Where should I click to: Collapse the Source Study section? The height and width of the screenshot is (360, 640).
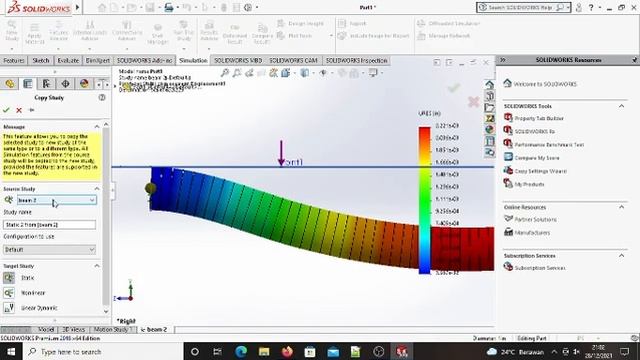[x=97, y=189]
